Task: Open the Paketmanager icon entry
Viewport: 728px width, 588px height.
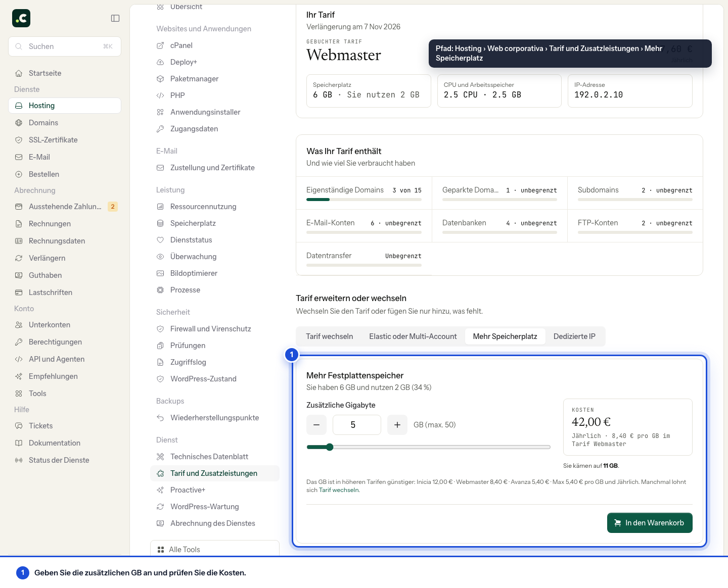Action: pos(160,79)
